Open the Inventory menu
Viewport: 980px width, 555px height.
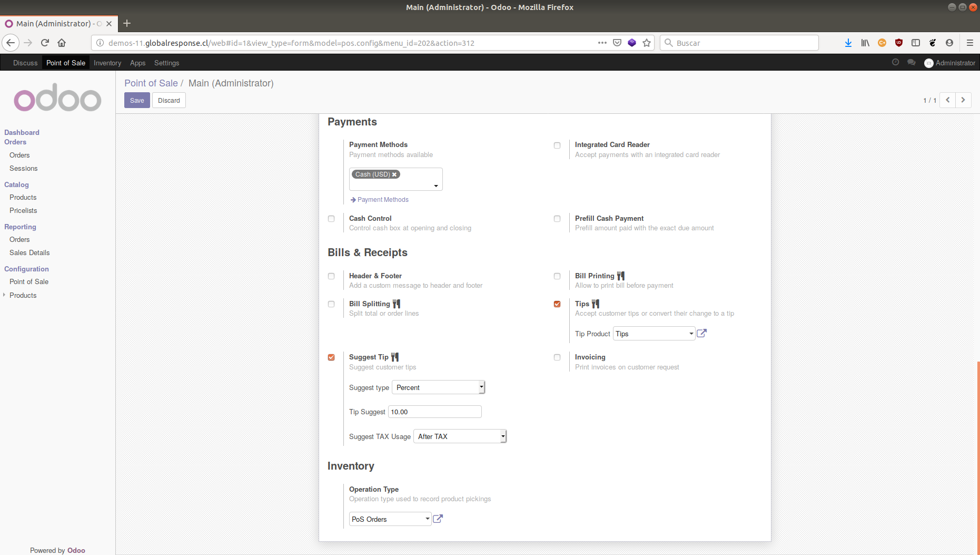(107, 63)
